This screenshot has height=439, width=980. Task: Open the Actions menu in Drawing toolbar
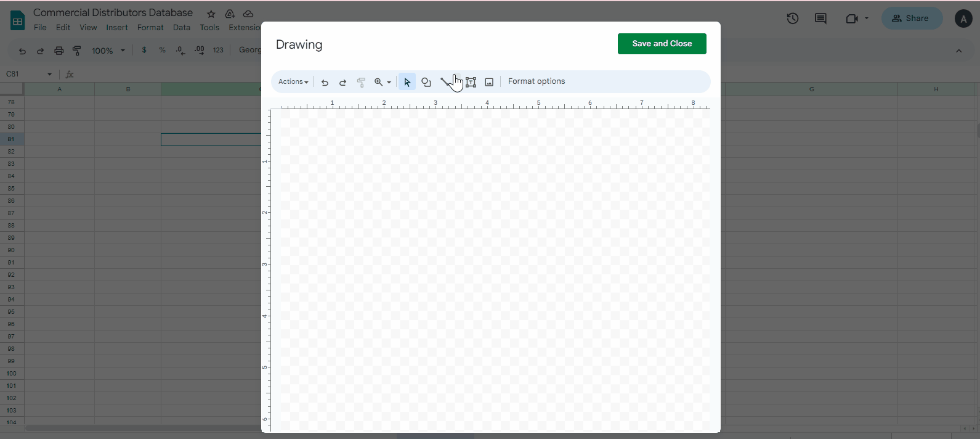(293, 81)
